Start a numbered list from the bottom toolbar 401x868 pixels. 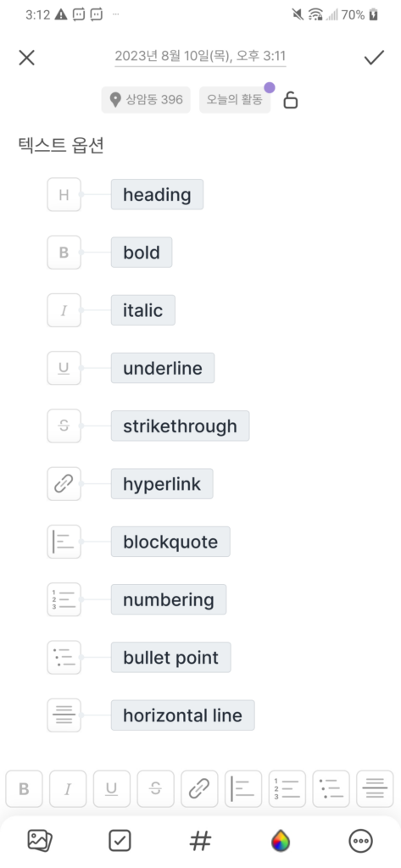[x=287, y=789]
